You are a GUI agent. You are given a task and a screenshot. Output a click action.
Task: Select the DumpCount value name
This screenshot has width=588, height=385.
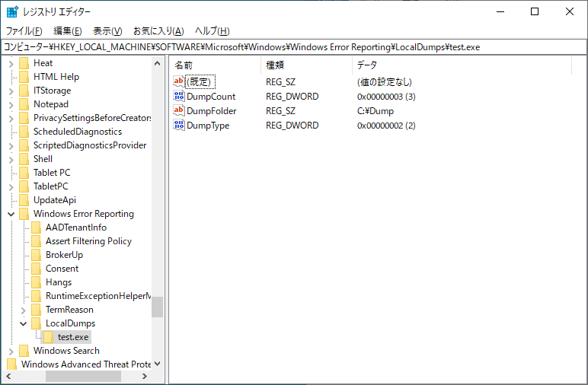coord(211,96)
